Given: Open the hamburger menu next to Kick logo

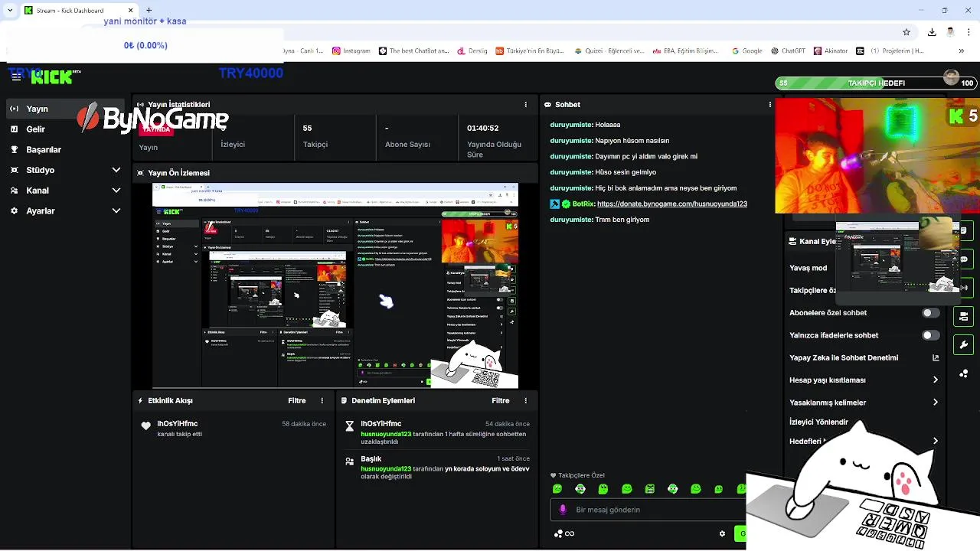Looking at the screenshot, I should [16, 77].
